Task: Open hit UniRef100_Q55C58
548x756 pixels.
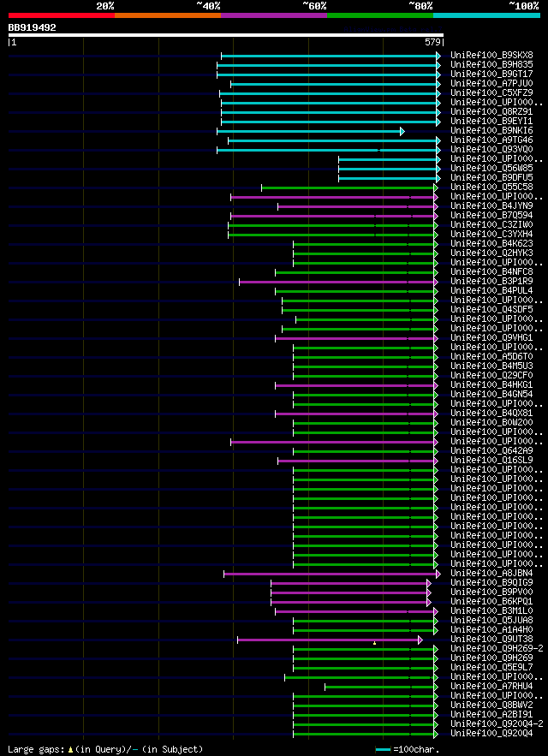Action: tap(491, 187)
